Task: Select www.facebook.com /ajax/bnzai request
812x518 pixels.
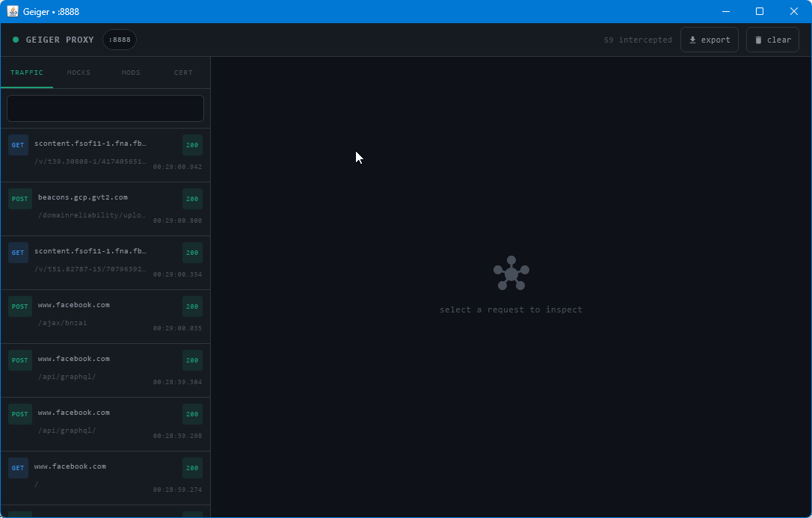Action: (x=105, y=317)
